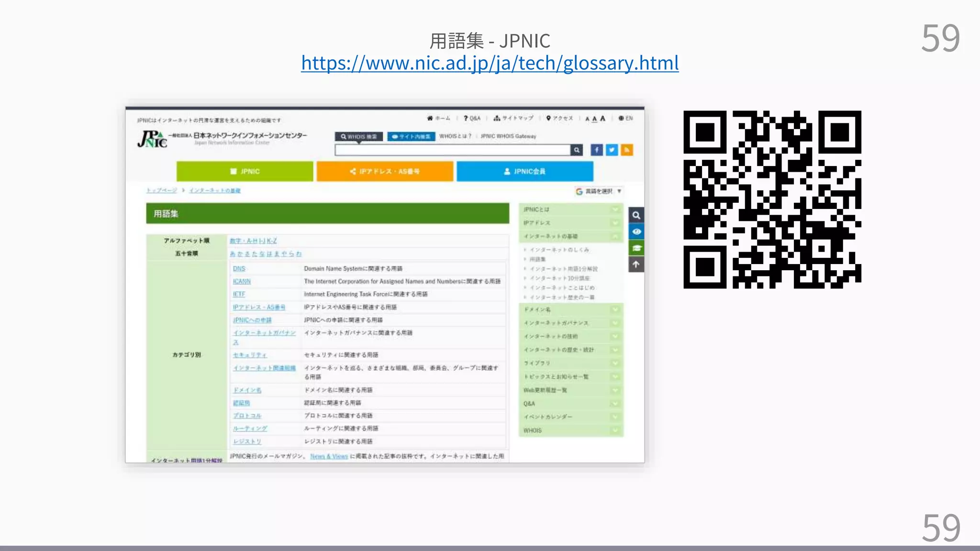Open the JPNIC WHOIS Gateway link

pyautogui.click(x=508, y=136)
